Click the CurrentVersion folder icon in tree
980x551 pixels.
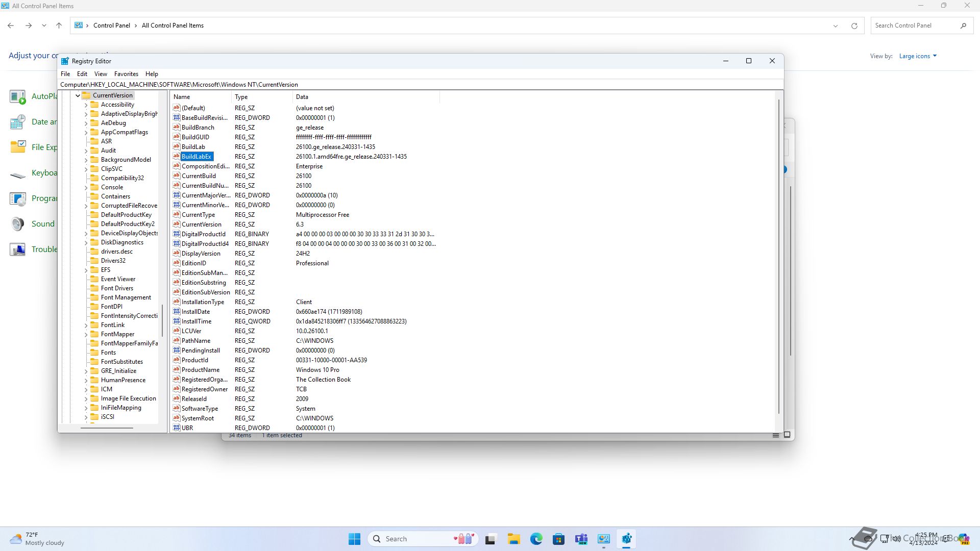pos(86,95)
